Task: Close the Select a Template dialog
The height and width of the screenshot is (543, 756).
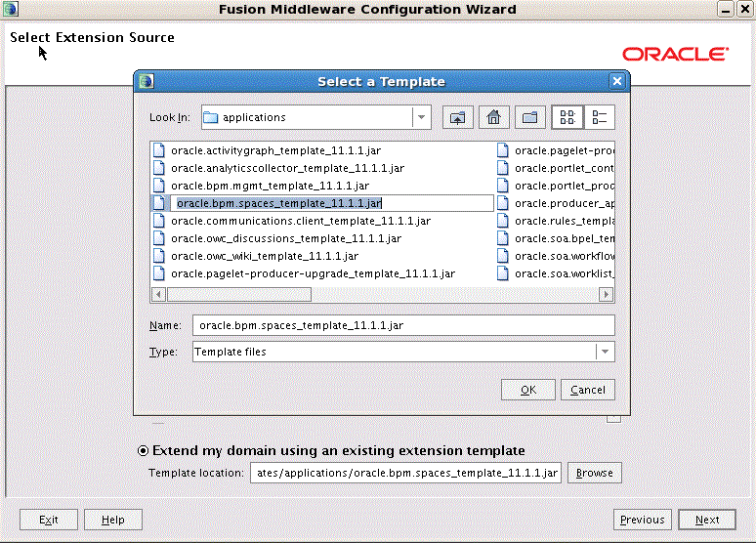Action: coord(617,81)
